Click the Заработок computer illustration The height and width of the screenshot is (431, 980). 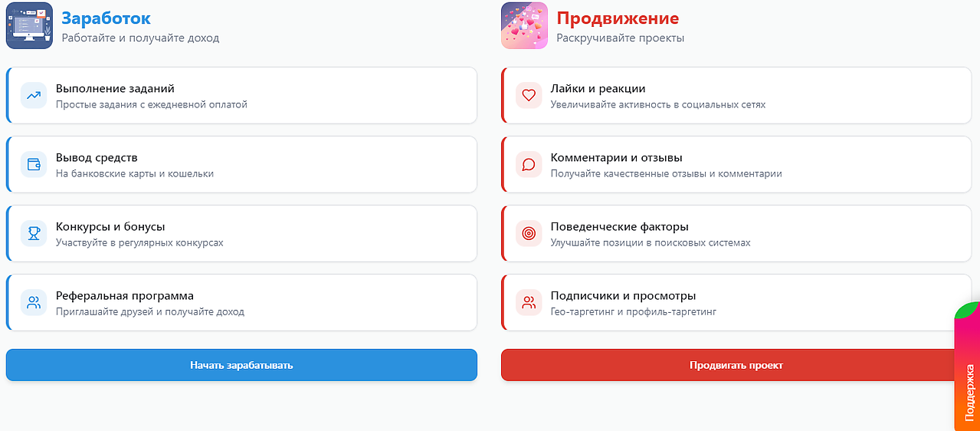coord(29,25)
